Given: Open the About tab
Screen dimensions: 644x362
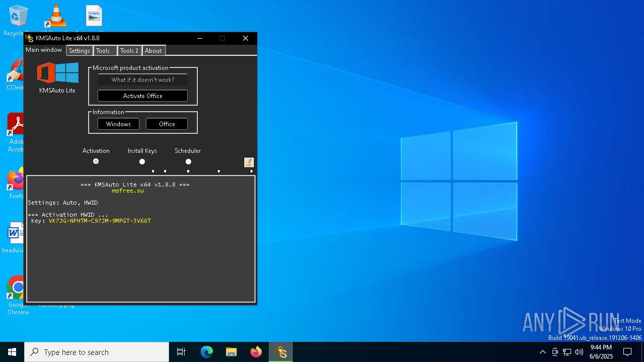Looking at the screenshot, I should [x=153, y=51].
